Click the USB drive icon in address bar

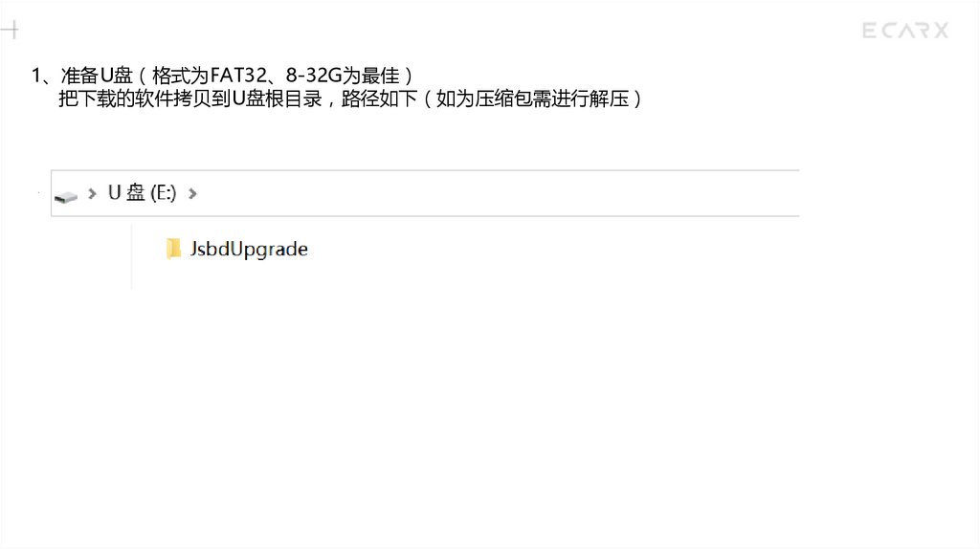66,197
